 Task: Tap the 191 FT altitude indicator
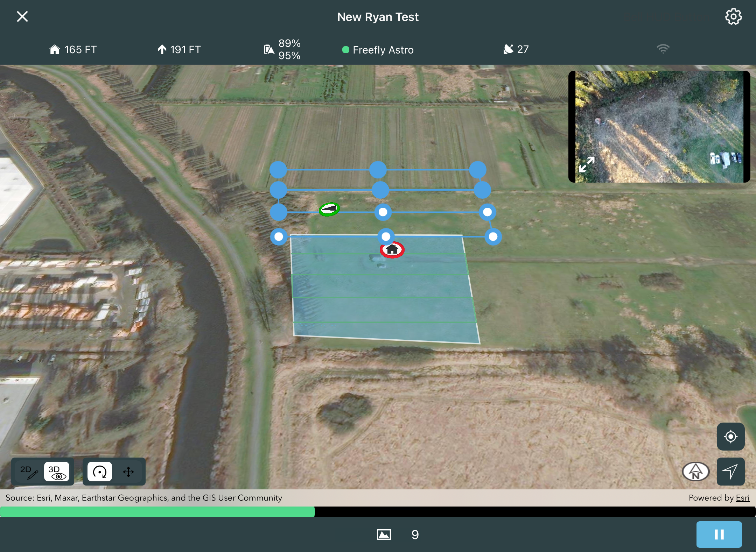coord(179,50)
